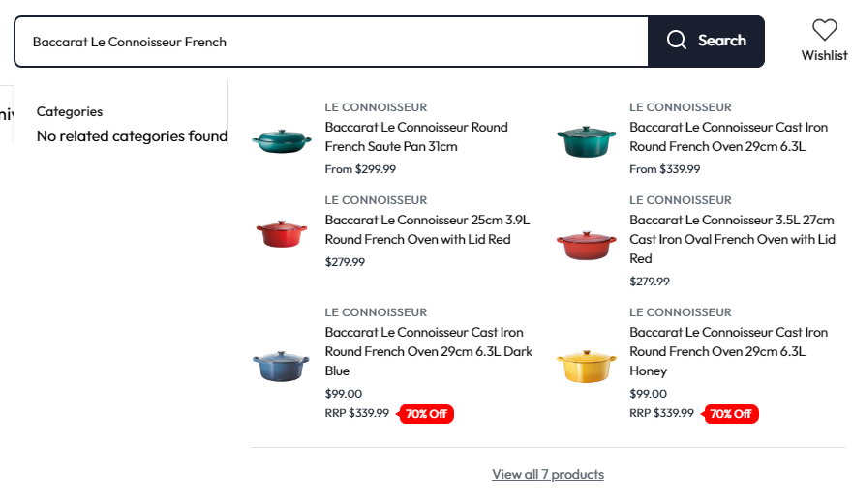The image size is (852, 504).
Task: Open teal French Saute Pan 31cm thumbnail
Action: point(282,141)
